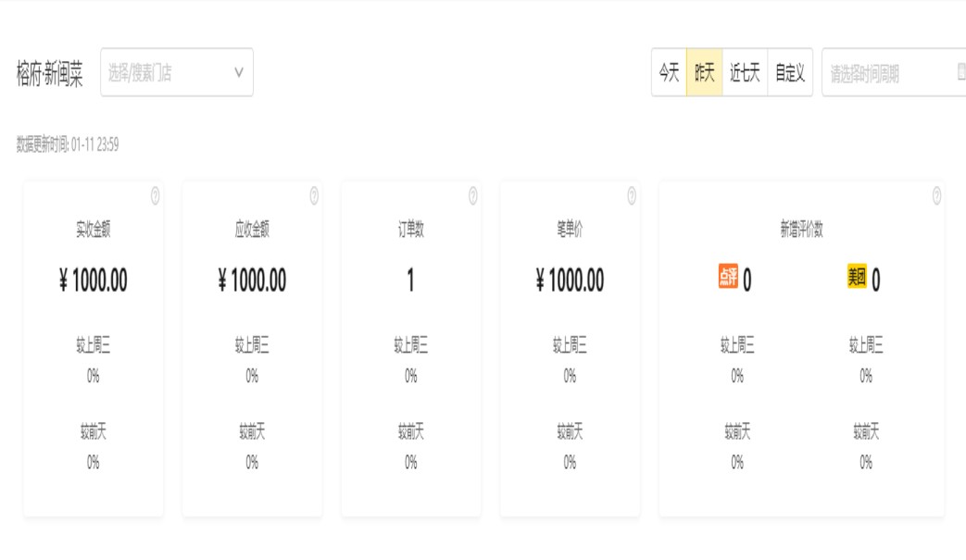Screen dimensions: 966x560
Task: Click the help icon on 应收金额 card
Action: pos(314,195)
